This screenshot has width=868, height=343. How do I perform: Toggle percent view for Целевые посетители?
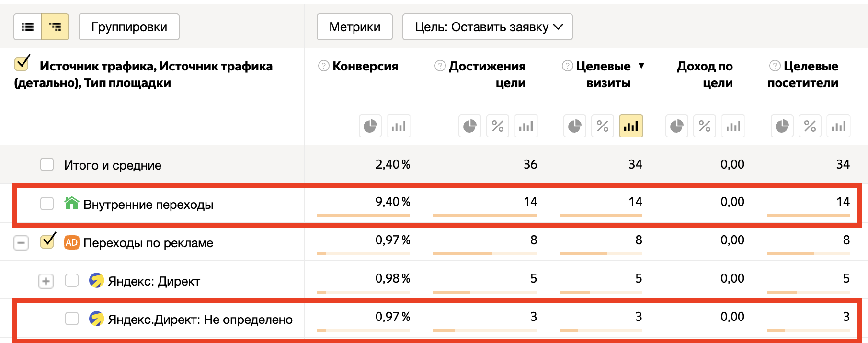coord(810,126)
